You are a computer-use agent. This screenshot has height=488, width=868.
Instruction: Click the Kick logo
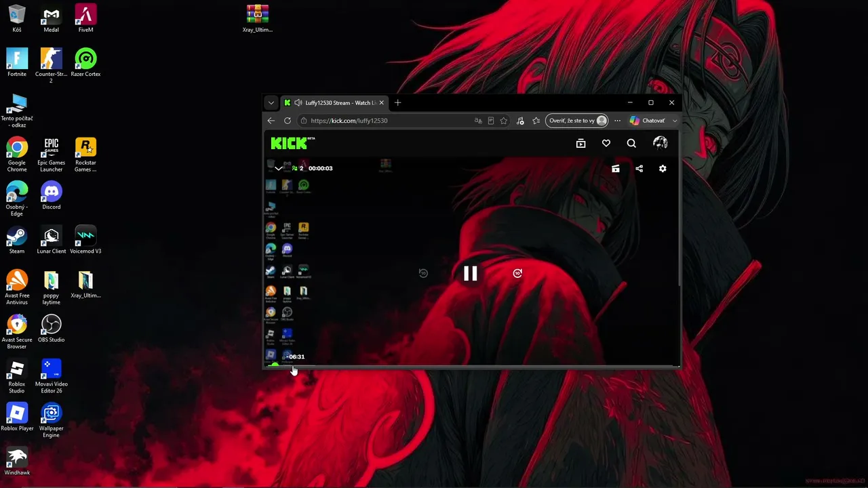point(293,143)
